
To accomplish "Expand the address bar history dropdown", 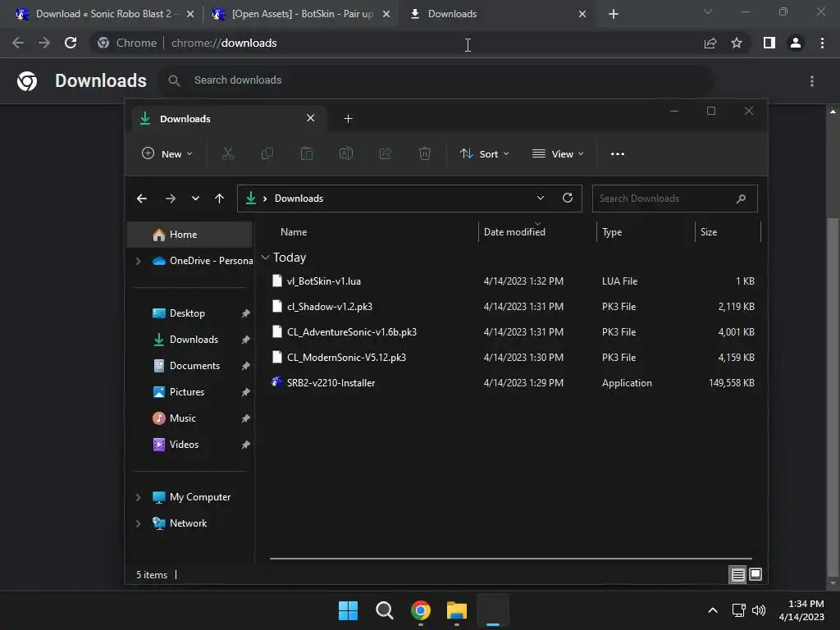I will [x=541, y=199].
